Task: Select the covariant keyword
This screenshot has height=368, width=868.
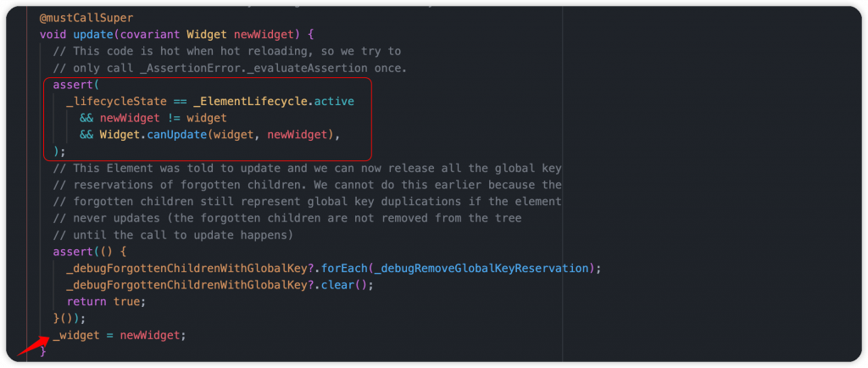Action: click(150, 35)
